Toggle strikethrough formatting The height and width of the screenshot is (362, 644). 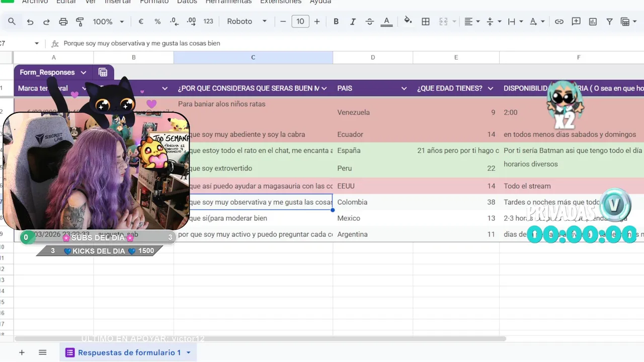(370, 22)
